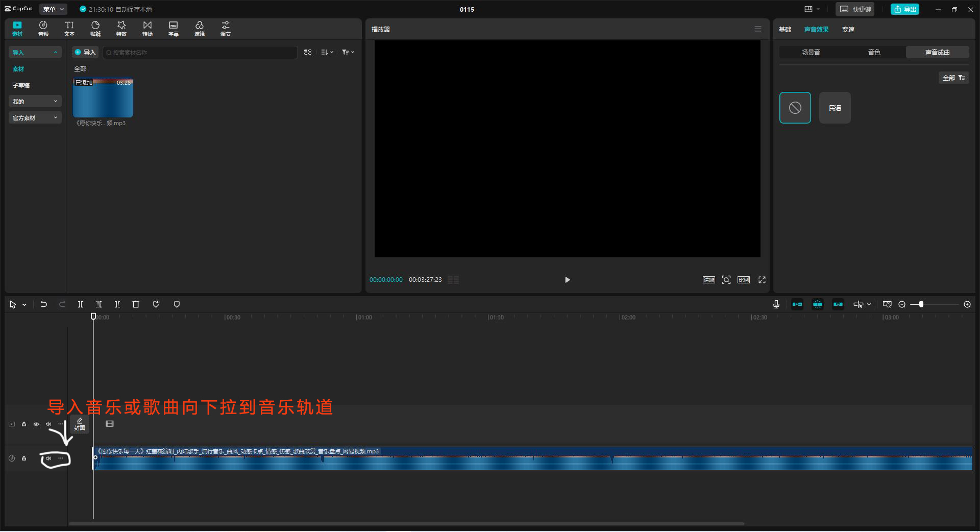
Task: Open the player panel hamburger menu
Action: pyautogui.click(x=758, y=29)
